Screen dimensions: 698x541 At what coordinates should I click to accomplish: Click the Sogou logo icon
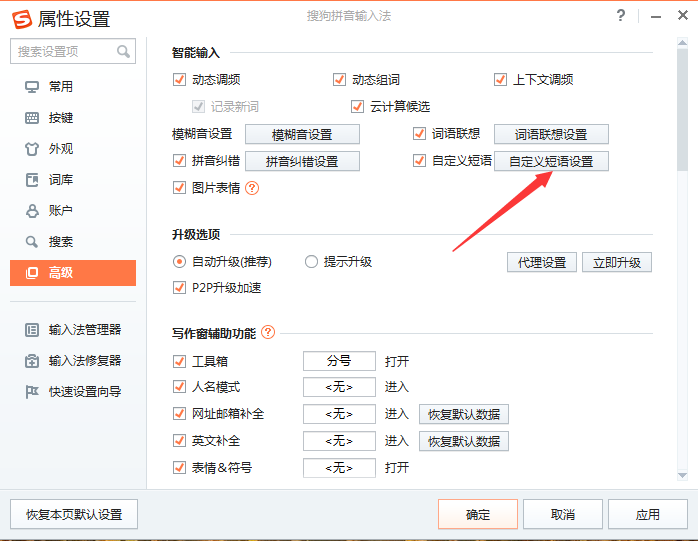[x=22, y=19]
